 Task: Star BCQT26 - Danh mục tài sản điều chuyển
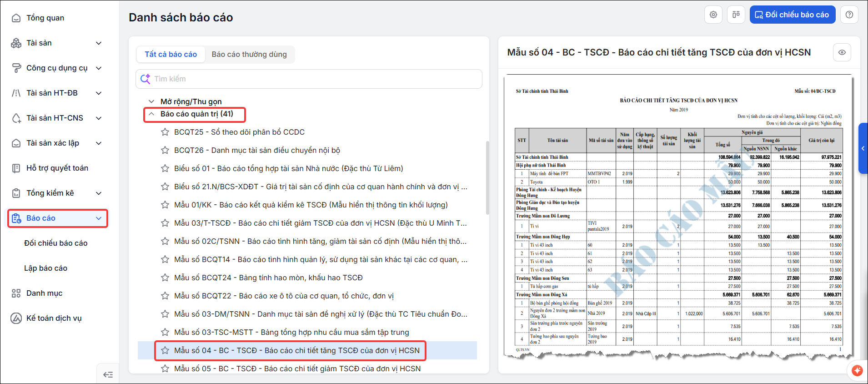click(x=165, y=150)
